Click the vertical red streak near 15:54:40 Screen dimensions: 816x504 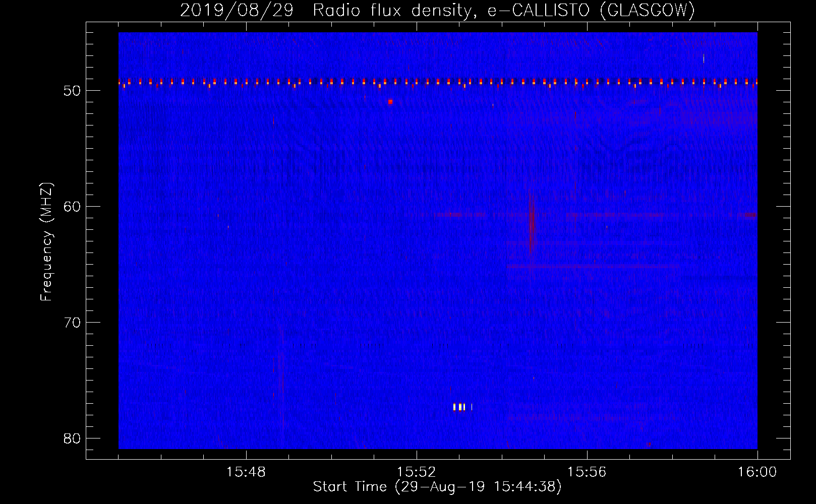click(531, 224)
